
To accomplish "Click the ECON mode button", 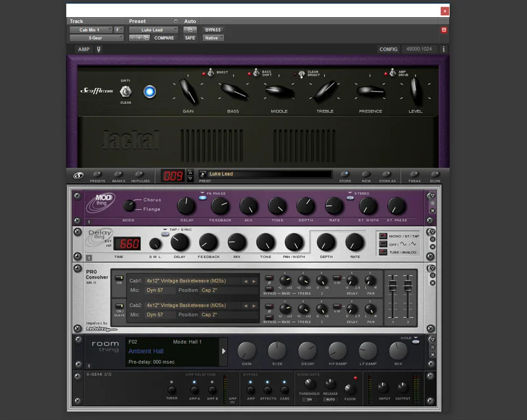I will [x=435, y=174].
